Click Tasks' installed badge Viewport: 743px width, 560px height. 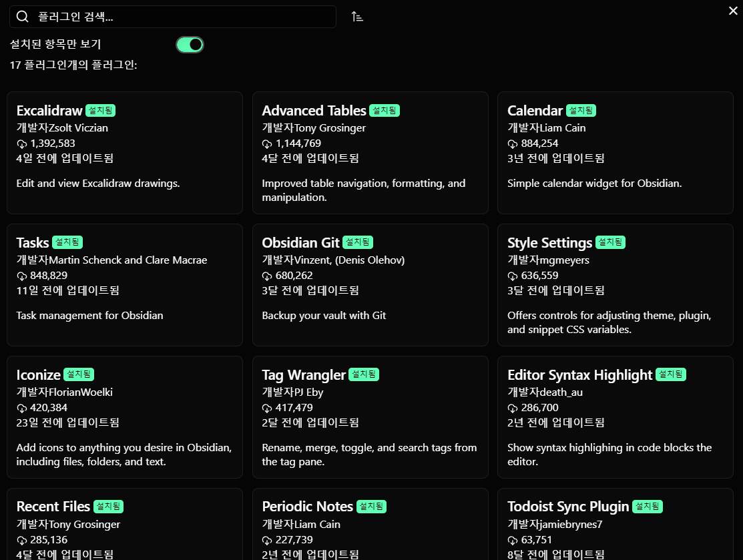[x=67, y=242]
